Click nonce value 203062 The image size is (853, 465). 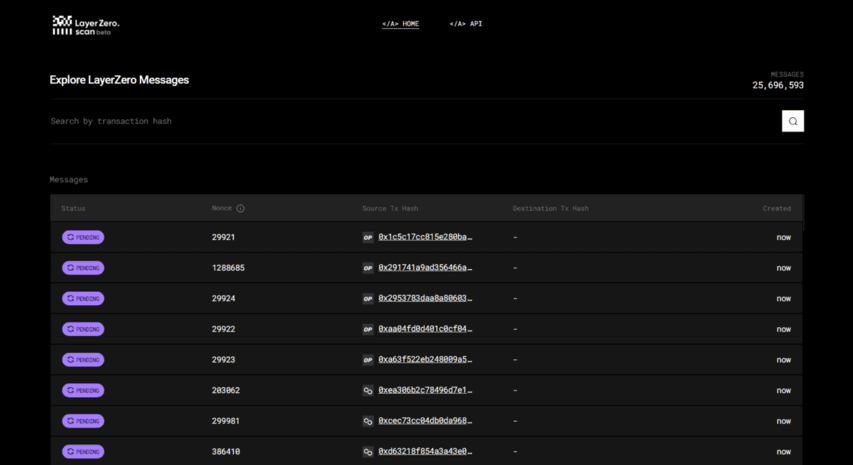226,390
